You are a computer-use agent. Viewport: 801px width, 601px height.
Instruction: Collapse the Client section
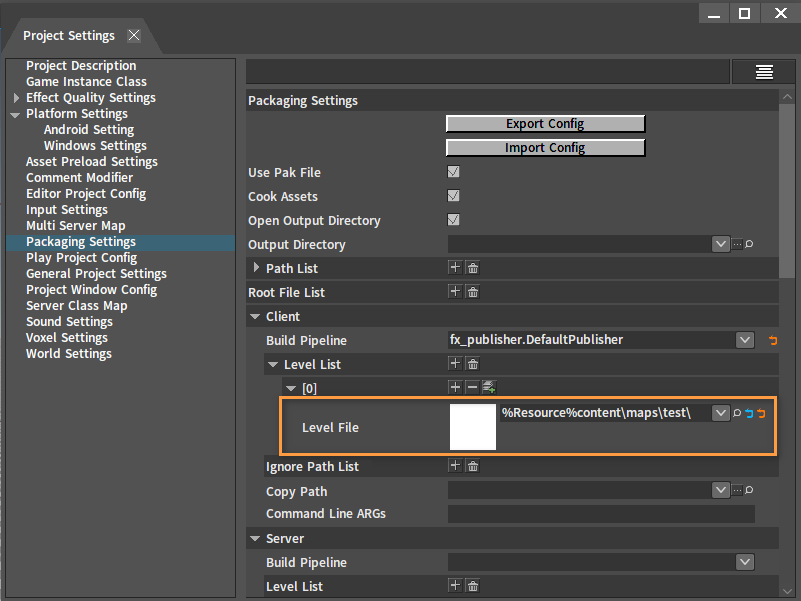pyautogui.click(x=255, y=317)
